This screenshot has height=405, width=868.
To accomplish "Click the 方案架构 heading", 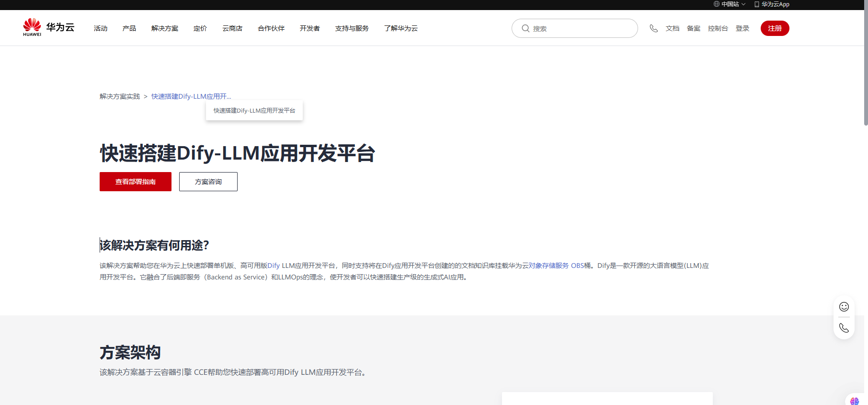I will (x=130, y=352).
